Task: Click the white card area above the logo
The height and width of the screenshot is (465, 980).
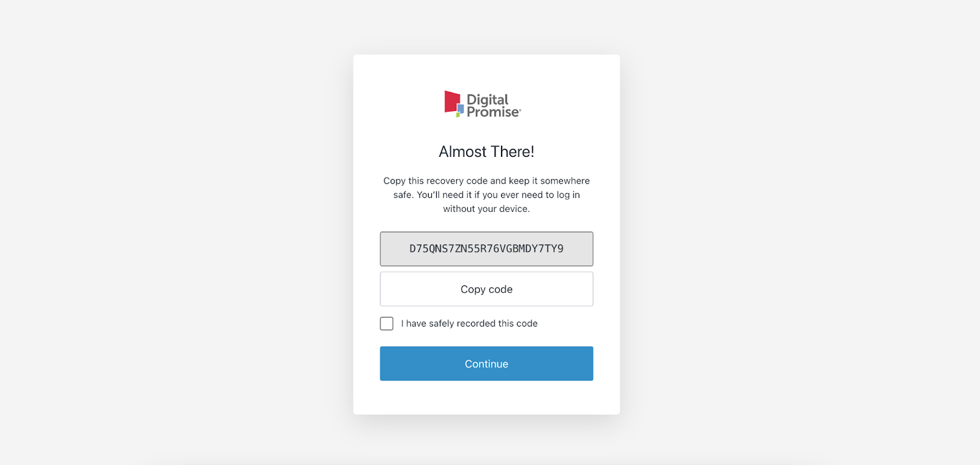Action: 486,72
